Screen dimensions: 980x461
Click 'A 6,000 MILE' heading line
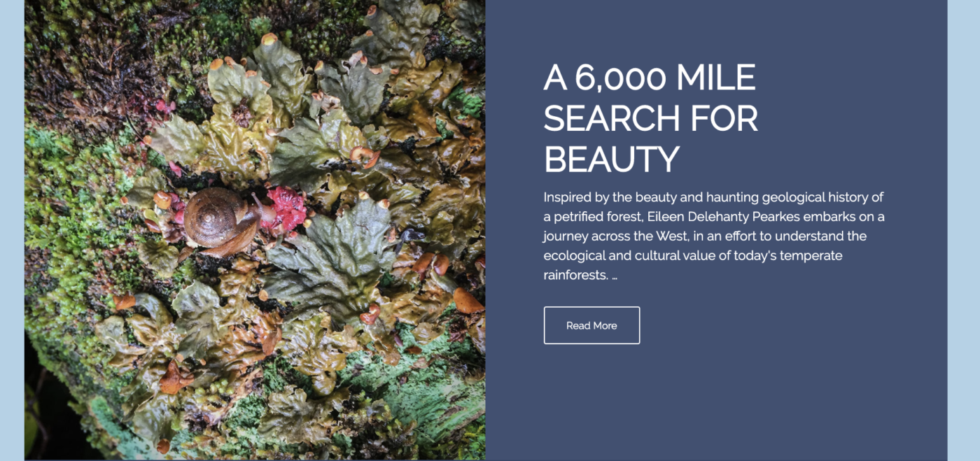tap(650, 78)
